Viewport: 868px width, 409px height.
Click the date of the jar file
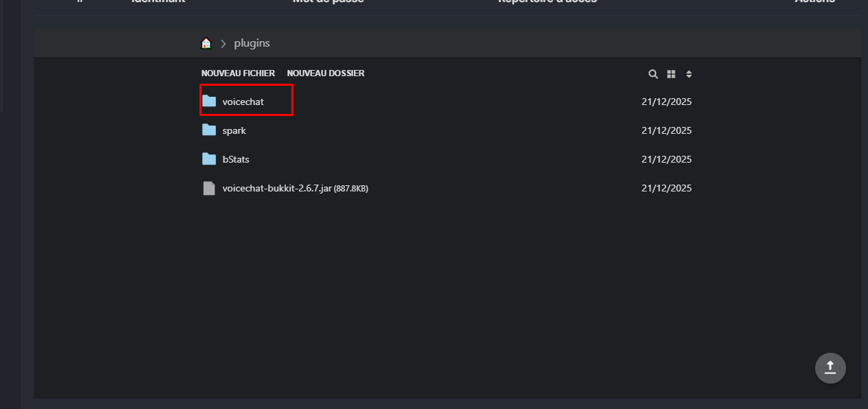[666, 188]
